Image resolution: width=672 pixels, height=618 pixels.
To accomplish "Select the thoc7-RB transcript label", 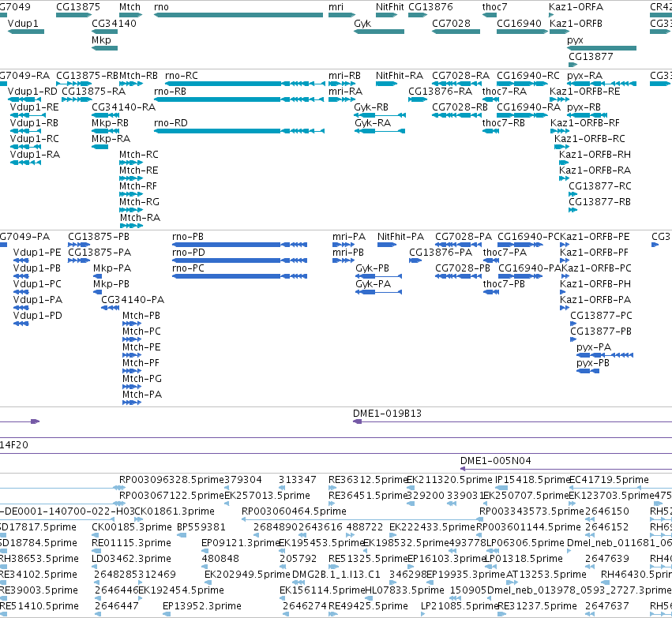I will click(504, 123).
